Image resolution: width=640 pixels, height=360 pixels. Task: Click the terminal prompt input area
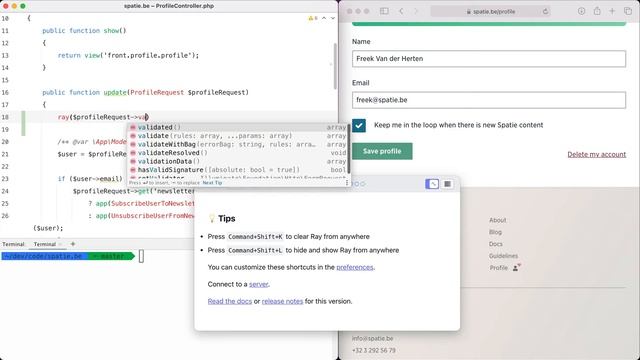[141, 256]
